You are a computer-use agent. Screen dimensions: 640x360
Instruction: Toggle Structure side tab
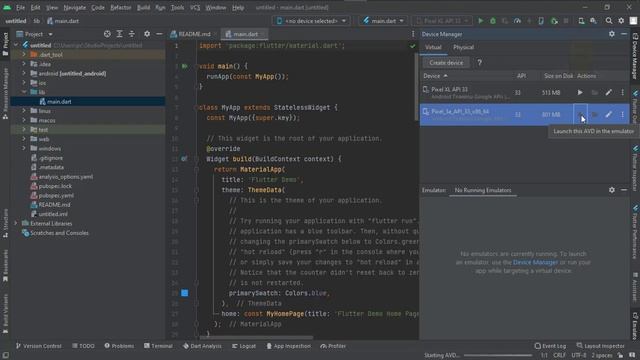(x=5, y=223)
